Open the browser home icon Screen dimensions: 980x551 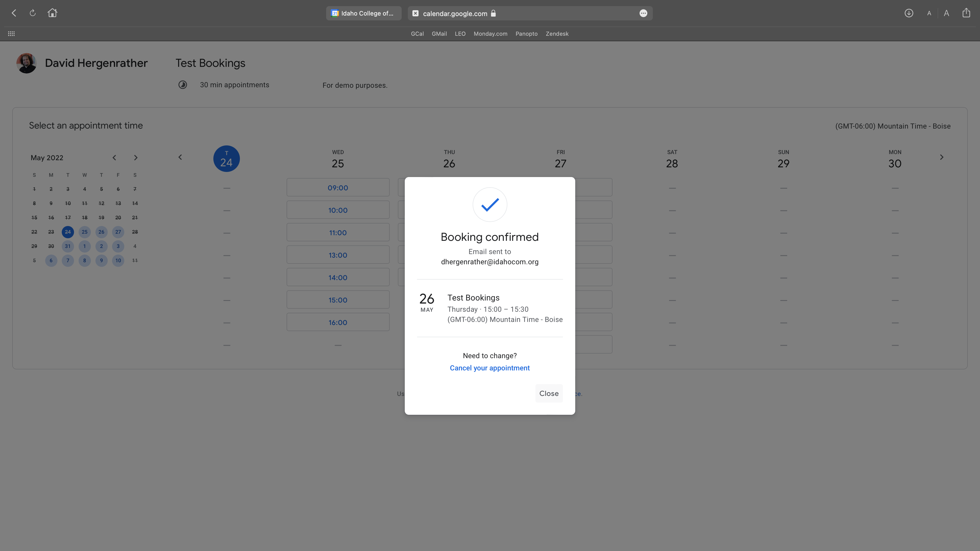pos(53,13)
